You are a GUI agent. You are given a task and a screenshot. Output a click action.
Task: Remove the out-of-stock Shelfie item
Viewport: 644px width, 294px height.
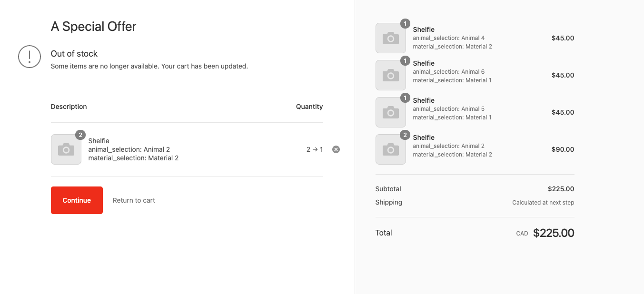tap(336, 149)
